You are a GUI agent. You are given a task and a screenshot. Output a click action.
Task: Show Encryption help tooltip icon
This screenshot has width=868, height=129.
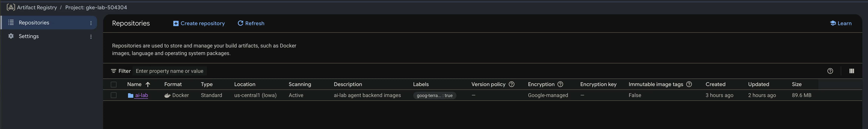pos(560,84)
